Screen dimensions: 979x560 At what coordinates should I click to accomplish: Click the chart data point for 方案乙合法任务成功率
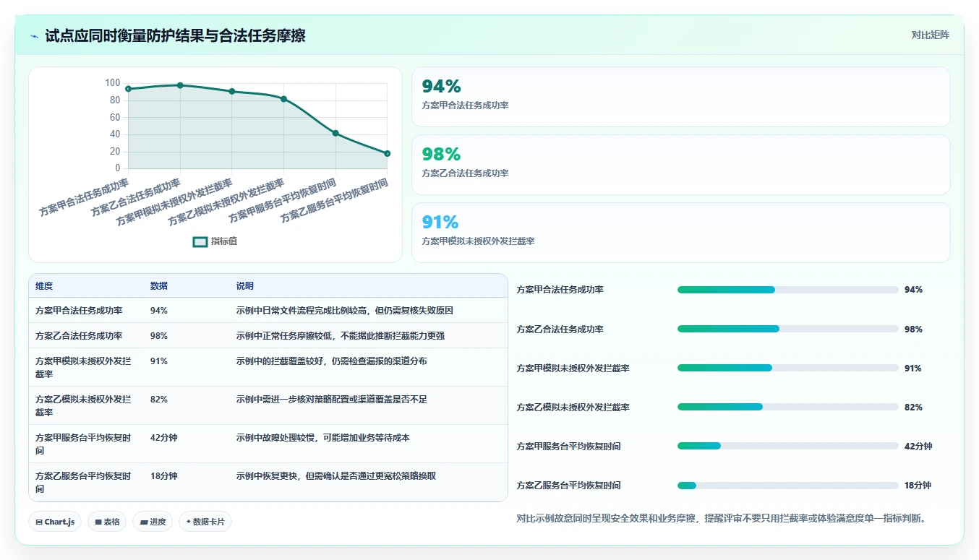(180, 85)
